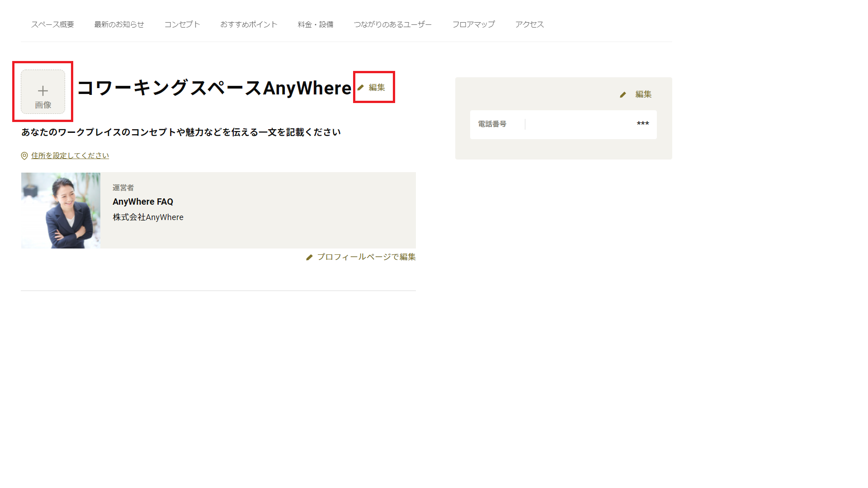Switch to コンセプト tab
Viewport: 868px width, 488px height.
pos(182,24)
